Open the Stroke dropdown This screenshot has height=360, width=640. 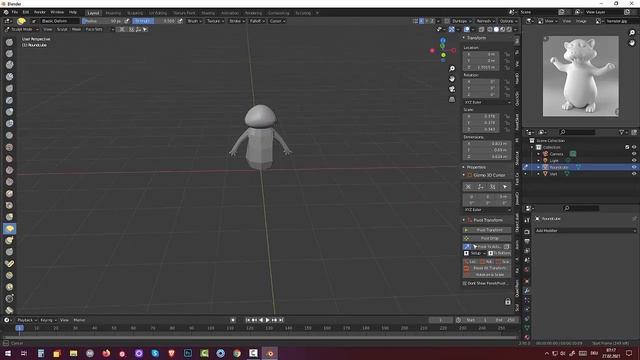236,21
